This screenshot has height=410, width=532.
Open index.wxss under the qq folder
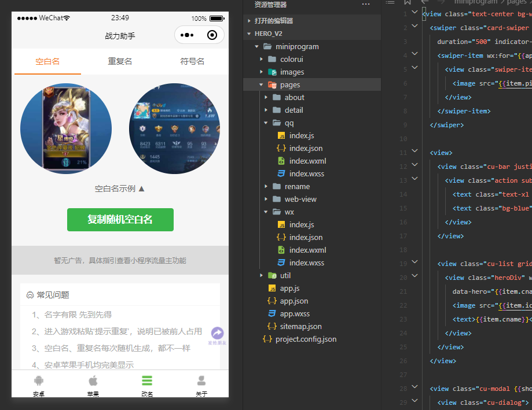coord(306,174)
